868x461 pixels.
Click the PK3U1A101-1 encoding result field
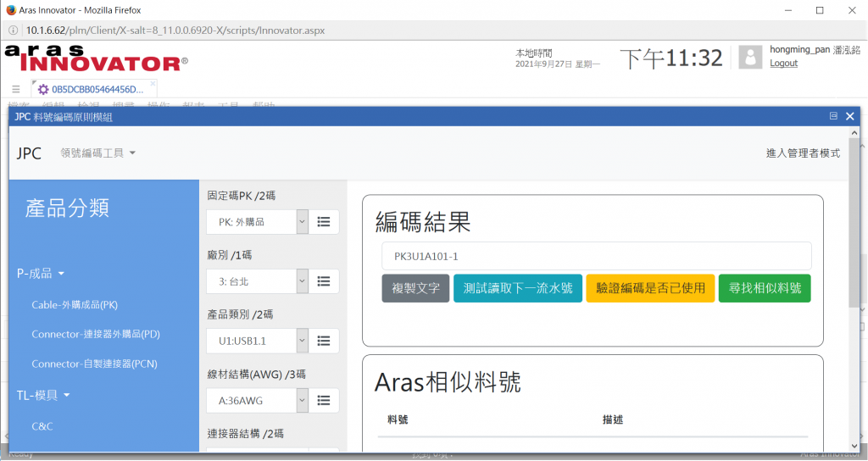click(597, 256)
